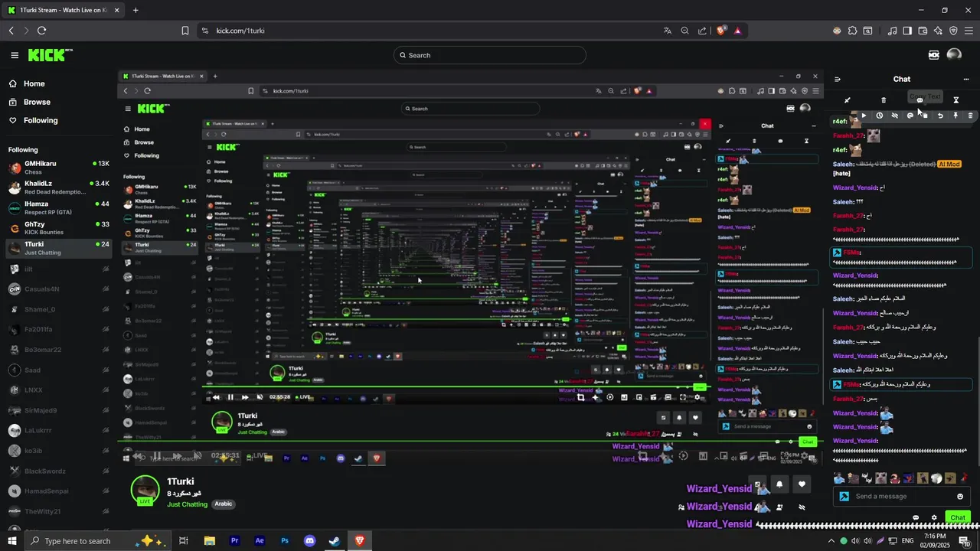Viewport: 980px width, 551px height.
Task: Open the Brave Leo AI sparkle icon
Action: pyautogui.click(x=938, y=31)
